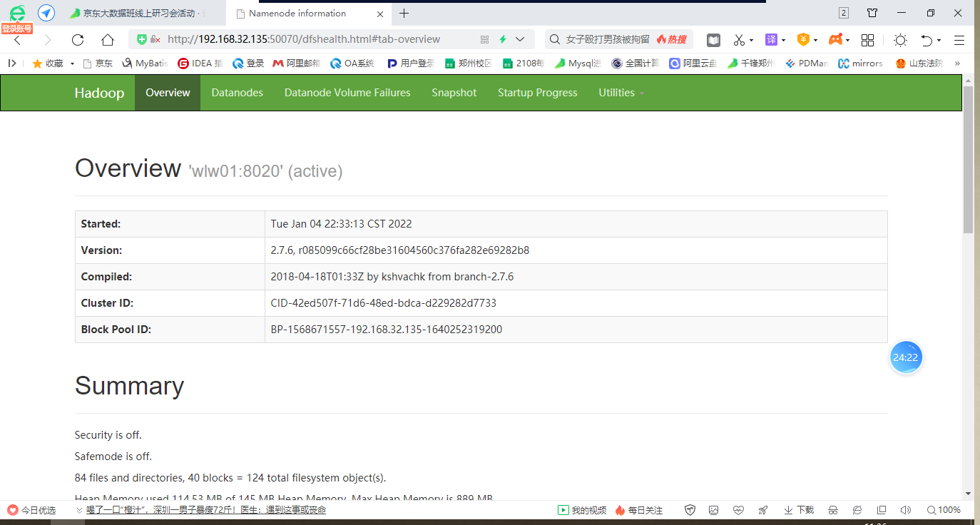Reload the page with refresh icon
Image resolution: width=980 pixels, height=525 pixels.
click(x=78, y=40)
